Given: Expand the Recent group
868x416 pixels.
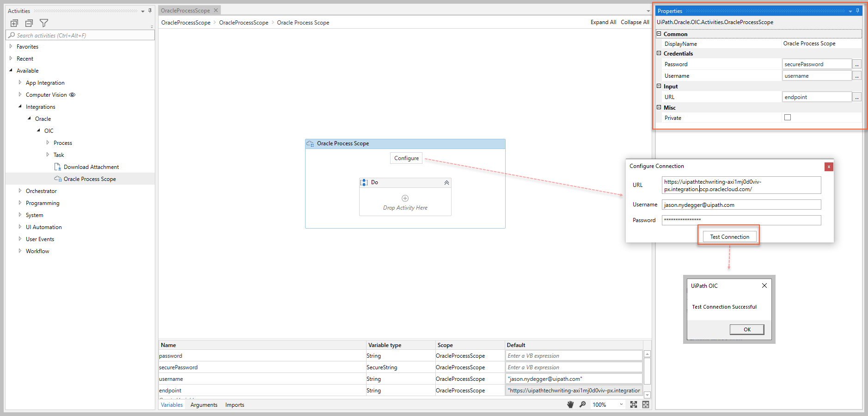Looking at the screenshot, I should pyautogui.click(x=11, y=58).
